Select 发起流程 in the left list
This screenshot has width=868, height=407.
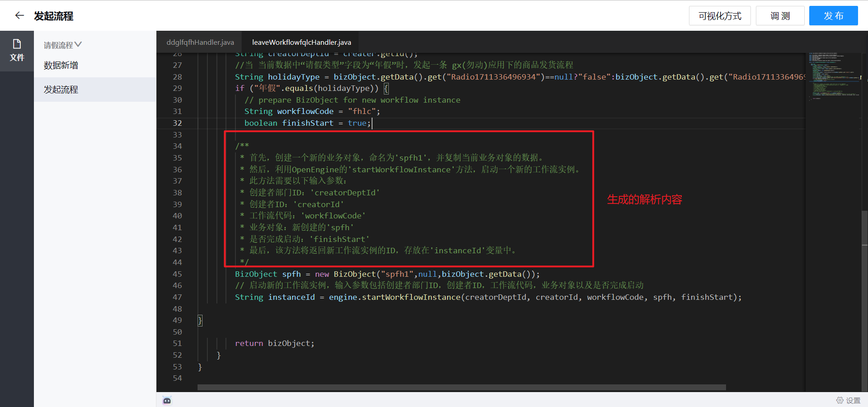coord(95,90)
